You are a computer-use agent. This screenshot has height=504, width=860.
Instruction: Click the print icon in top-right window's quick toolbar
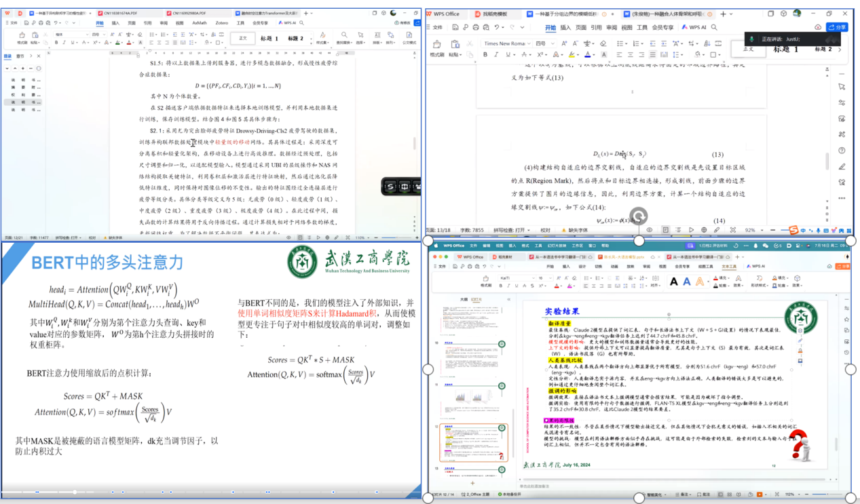[476, 27]
